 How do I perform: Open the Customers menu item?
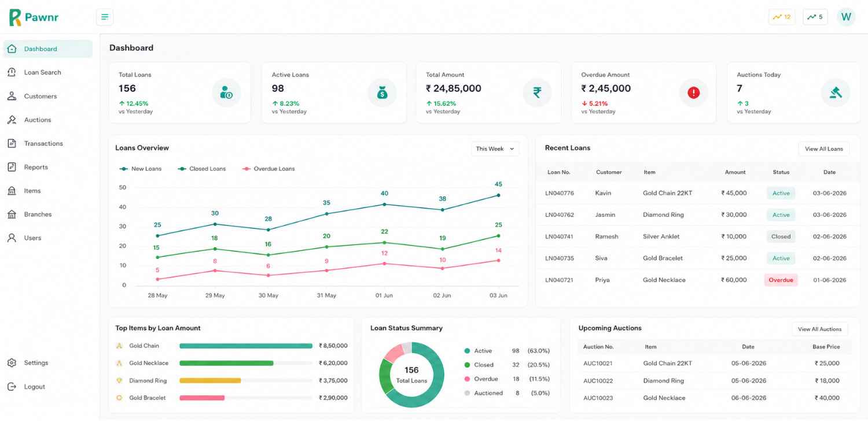point(47,96)
